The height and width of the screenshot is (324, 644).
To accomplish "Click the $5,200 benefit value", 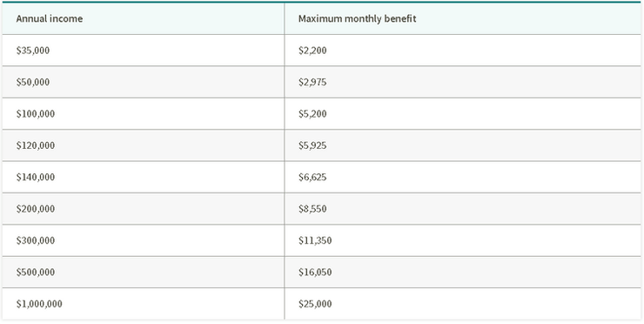I will (x=312, y=114).
